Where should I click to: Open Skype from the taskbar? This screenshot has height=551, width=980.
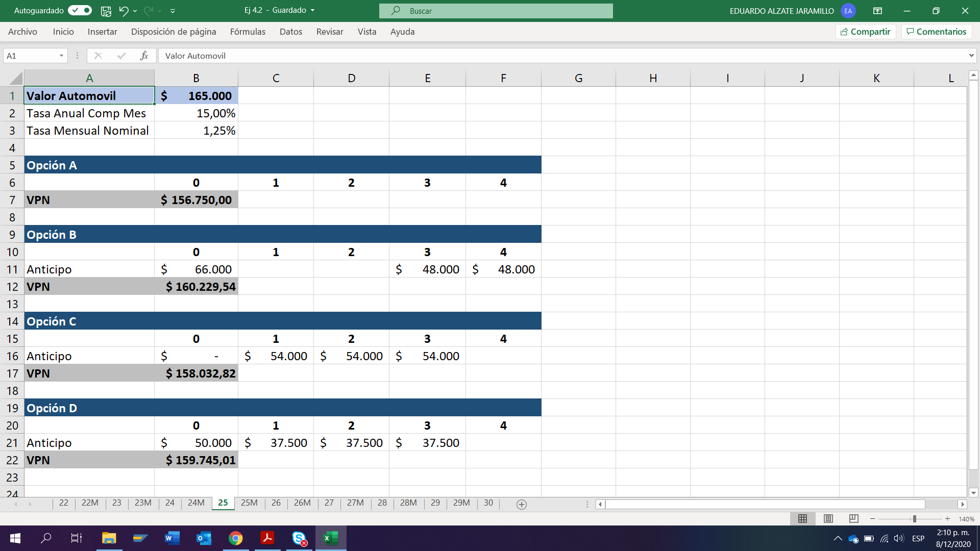[x=299, y=538]
